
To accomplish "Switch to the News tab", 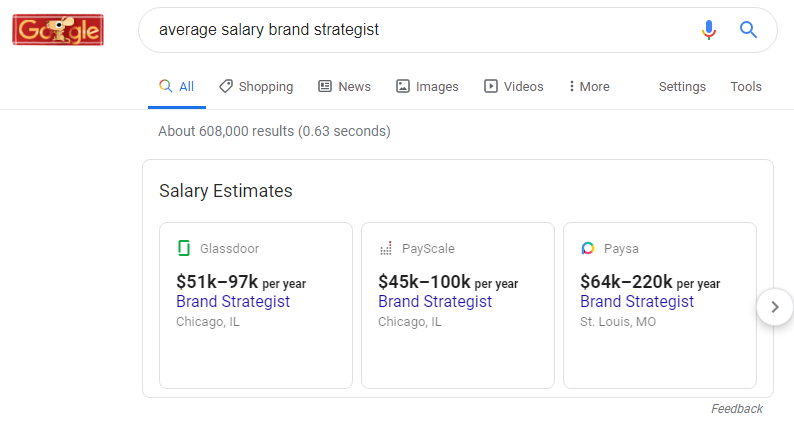I will click(344, 87).
